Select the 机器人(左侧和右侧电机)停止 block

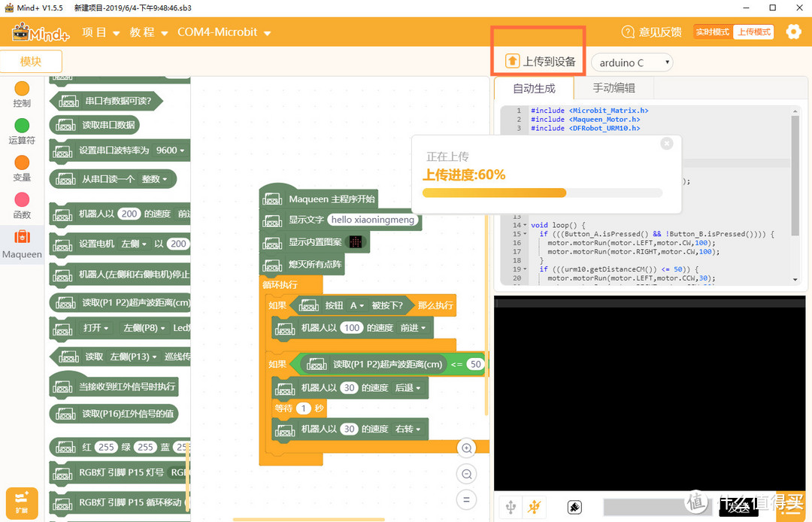point(120,275)
